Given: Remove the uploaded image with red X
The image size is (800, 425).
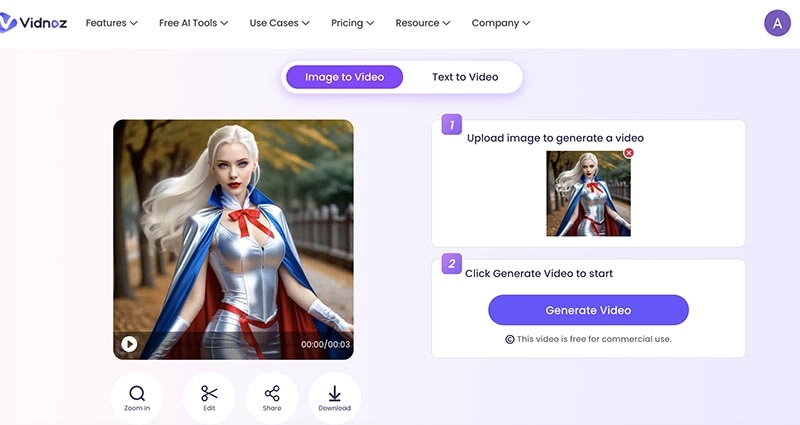Looking at the screenshot, I should 629,153.
